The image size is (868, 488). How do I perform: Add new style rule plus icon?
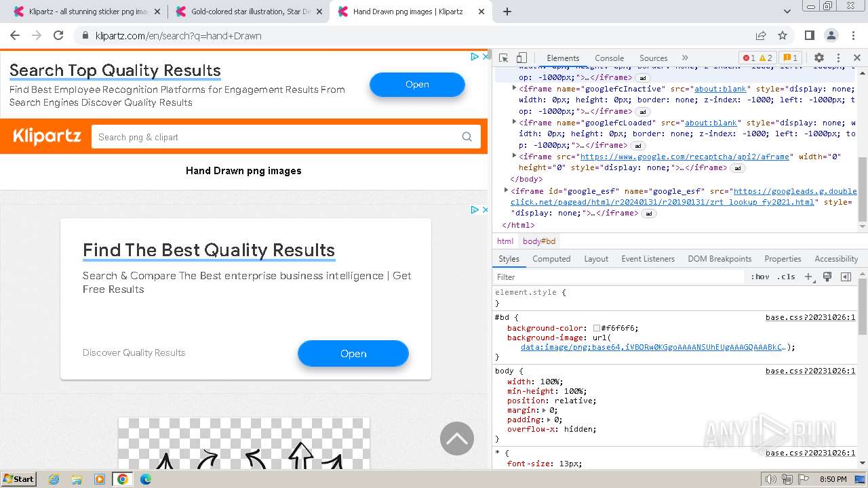(x=808, y=277)
